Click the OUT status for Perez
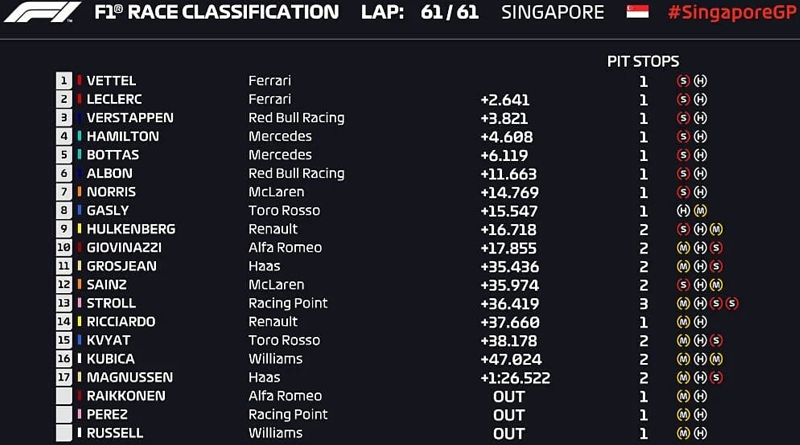 click(x=509, y=415)
